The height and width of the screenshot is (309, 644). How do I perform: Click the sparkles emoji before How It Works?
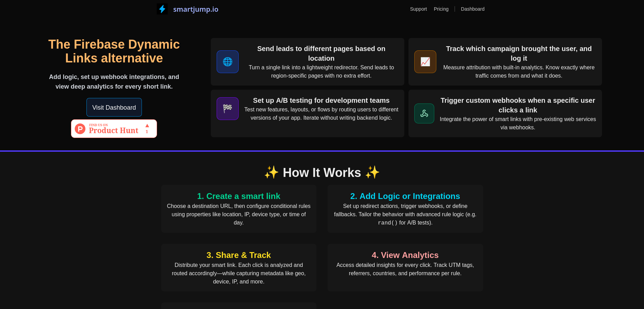[271, 172]
